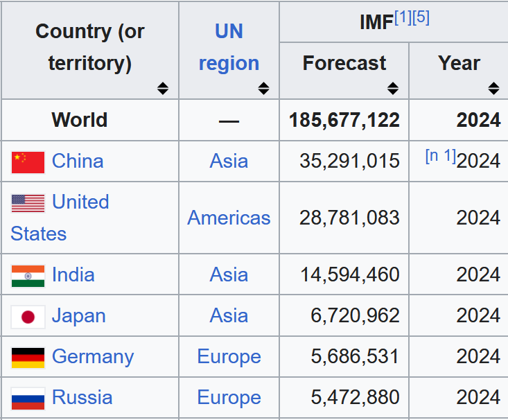Viewport: 508px width, 420px height.
Task: Click the China flag icon
Action: click(28, 161)
